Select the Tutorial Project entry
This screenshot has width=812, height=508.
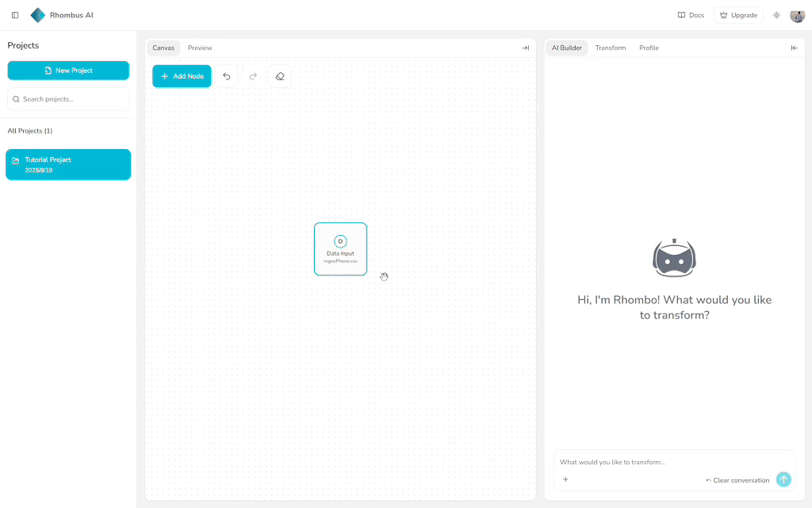pyautogui.click(x=68, y=164)
